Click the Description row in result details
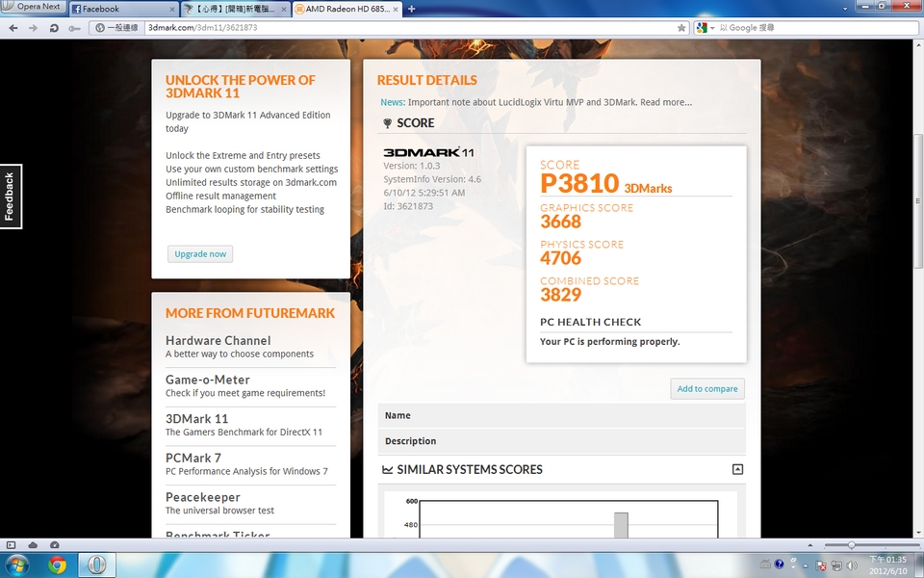Viewport: 924px width, 578px height. point(561,441)
